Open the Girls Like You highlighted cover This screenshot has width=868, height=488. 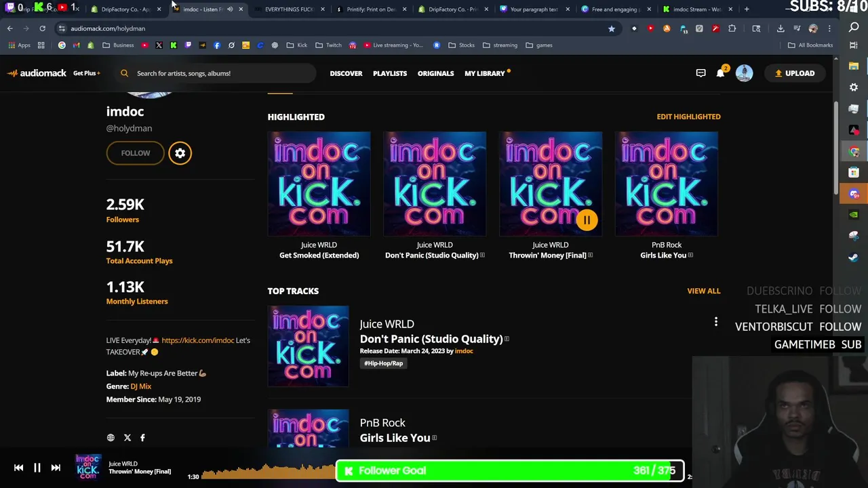click(667, 184)
